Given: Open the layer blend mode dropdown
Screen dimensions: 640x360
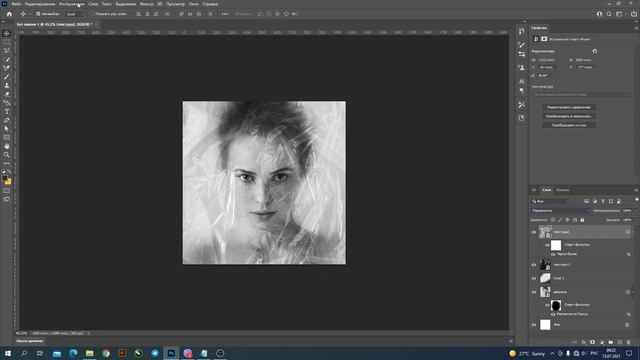Looking at the screenshot, I should tap(561, 211).
